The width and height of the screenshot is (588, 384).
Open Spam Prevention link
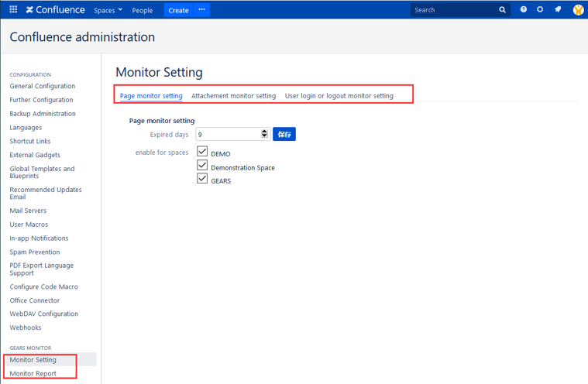pyautogui.click(x=35, y=252)
